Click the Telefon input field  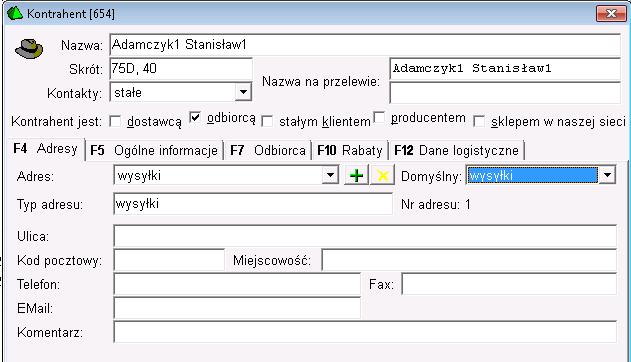tap(237, 284)
